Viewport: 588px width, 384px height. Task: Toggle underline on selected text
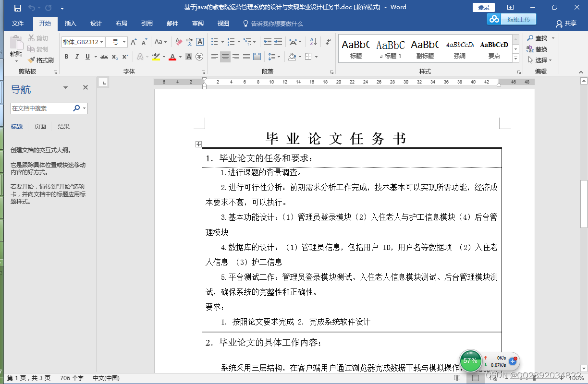pos(86,56)
